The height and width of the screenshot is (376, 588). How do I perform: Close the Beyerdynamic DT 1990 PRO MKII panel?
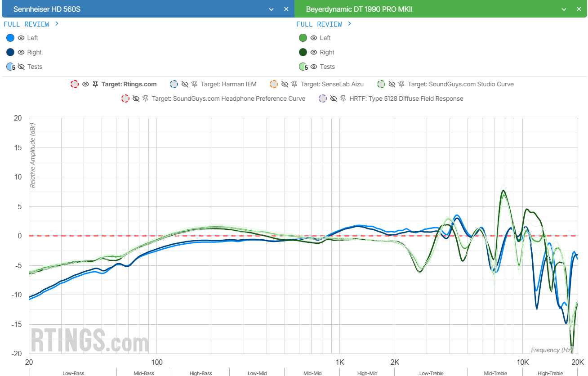579,9
